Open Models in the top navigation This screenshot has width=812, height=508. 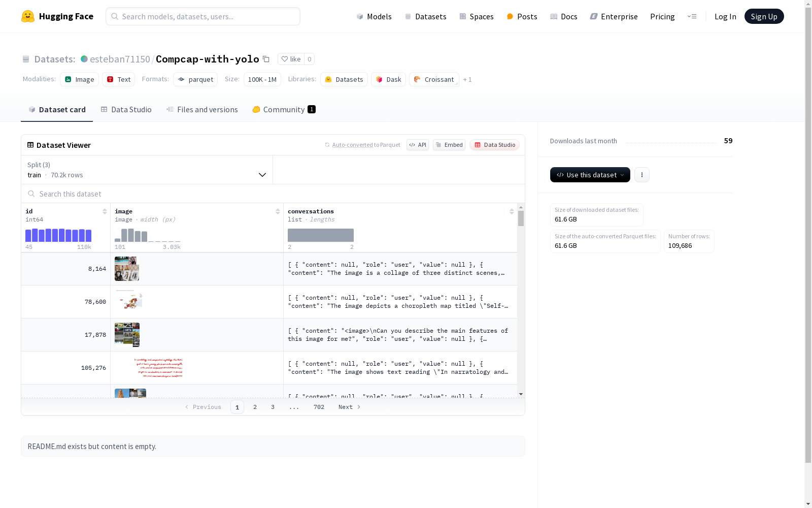pyautogui.click(x=374, y=16)
